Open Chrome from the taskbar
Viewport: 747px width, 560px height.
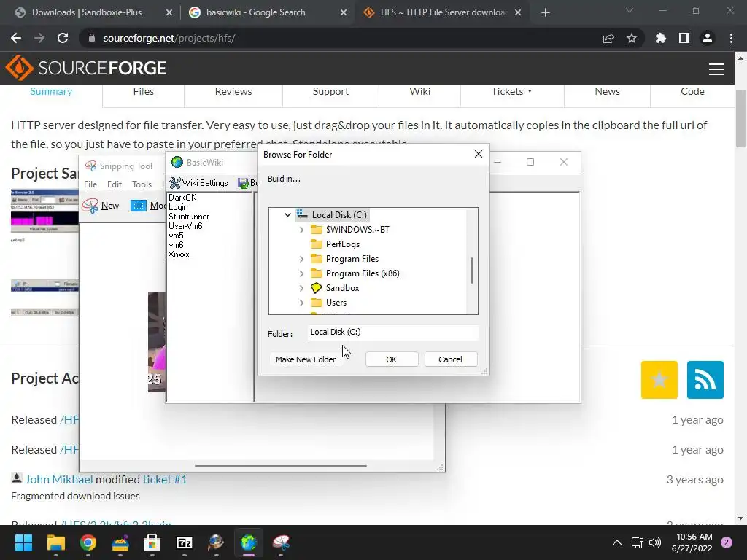88,542
